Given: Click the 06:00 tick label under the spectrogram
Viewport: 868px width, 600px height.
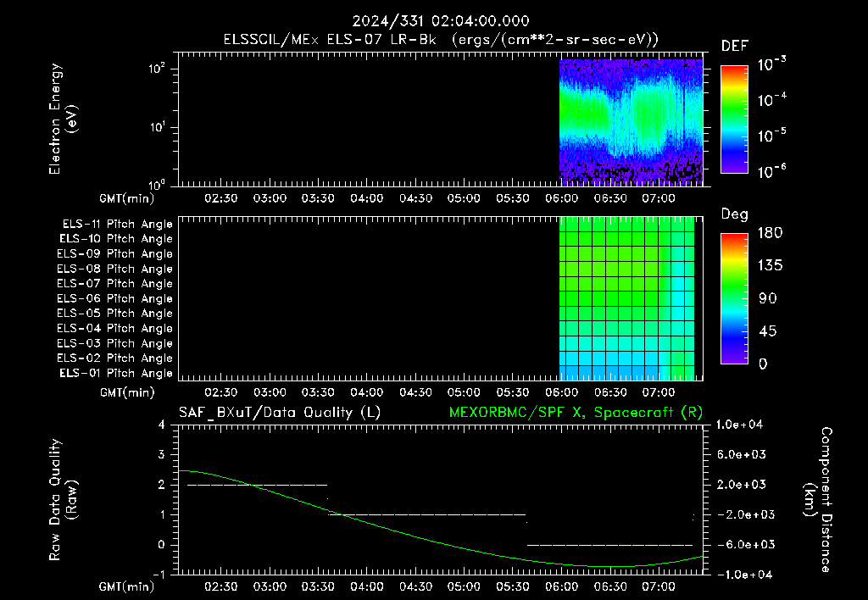Looking at the screenshot, I should (561, 198).
